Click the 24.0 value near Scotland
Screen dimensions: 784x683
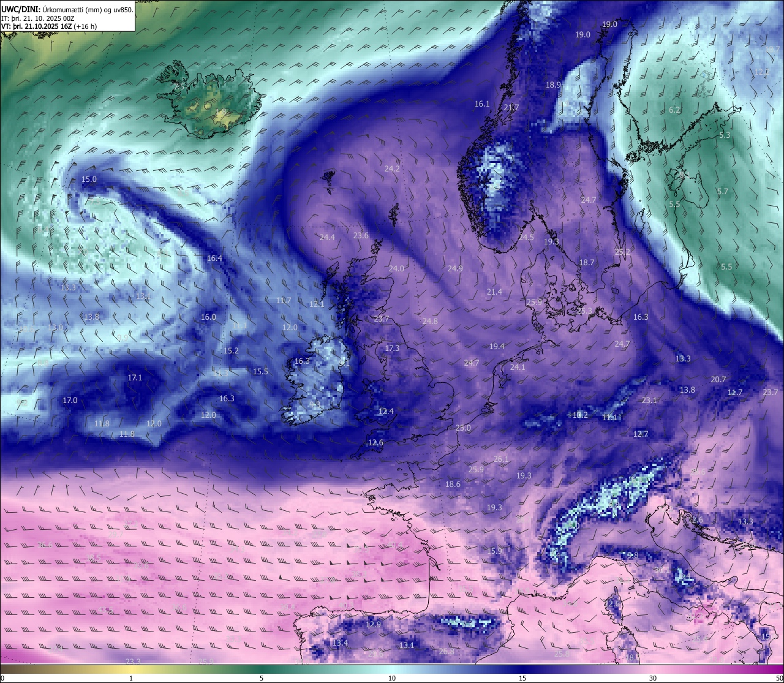click(x=396, y=269)
